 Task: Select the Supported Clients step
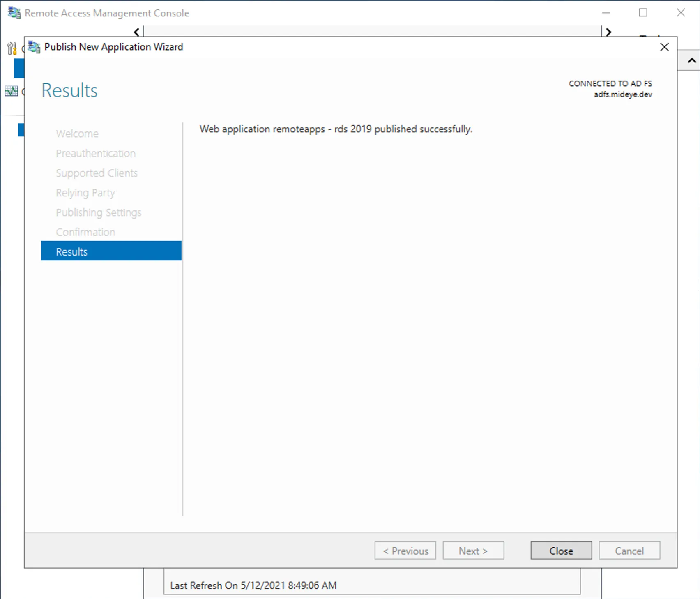[x=97, y=173]
